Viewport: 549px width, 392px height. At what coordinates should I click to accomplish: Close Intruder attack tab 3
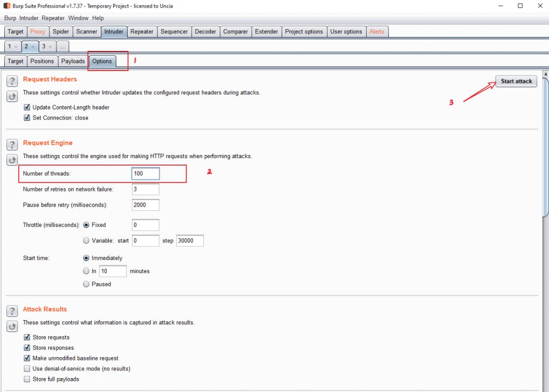click(50, 47)
